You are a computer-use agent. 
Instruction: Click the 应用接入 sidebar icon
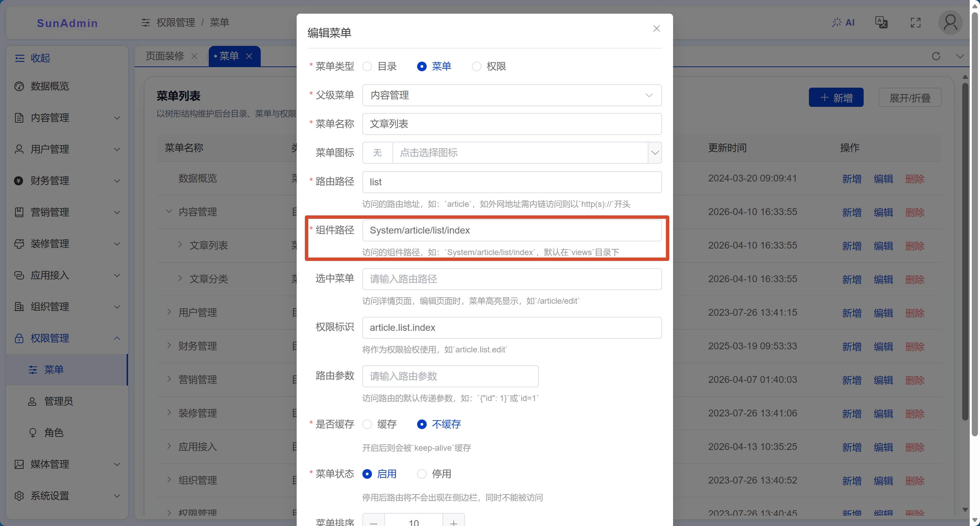19,275
